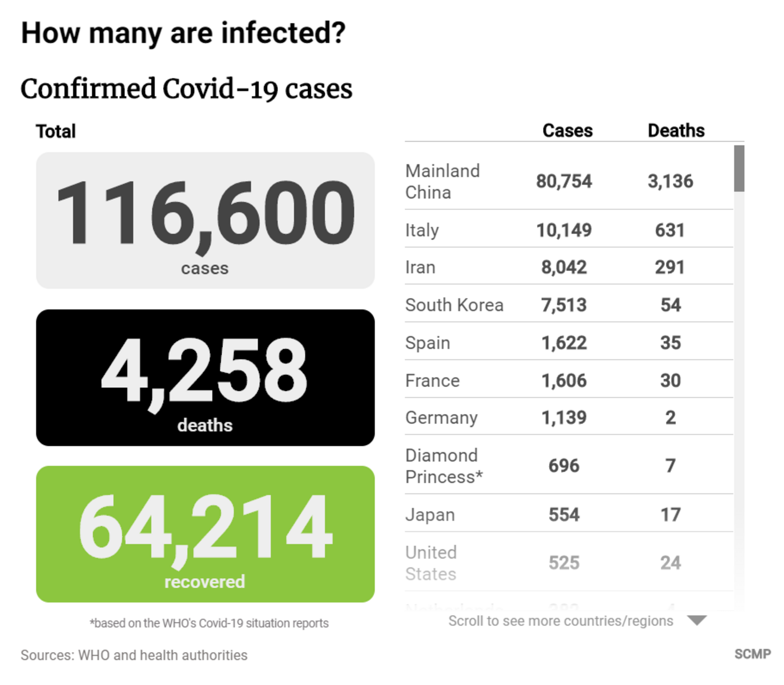Screen dimensions: 784x685
Task: Select the Diamond Princess row
Action: [x=568, y=466]
